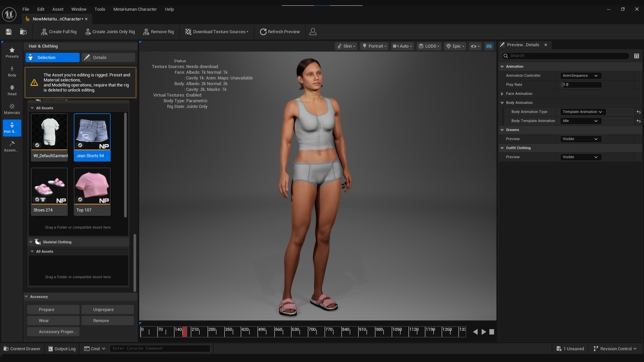
Task: Open the Presets sidebar panel
Action: pos(12,53)
